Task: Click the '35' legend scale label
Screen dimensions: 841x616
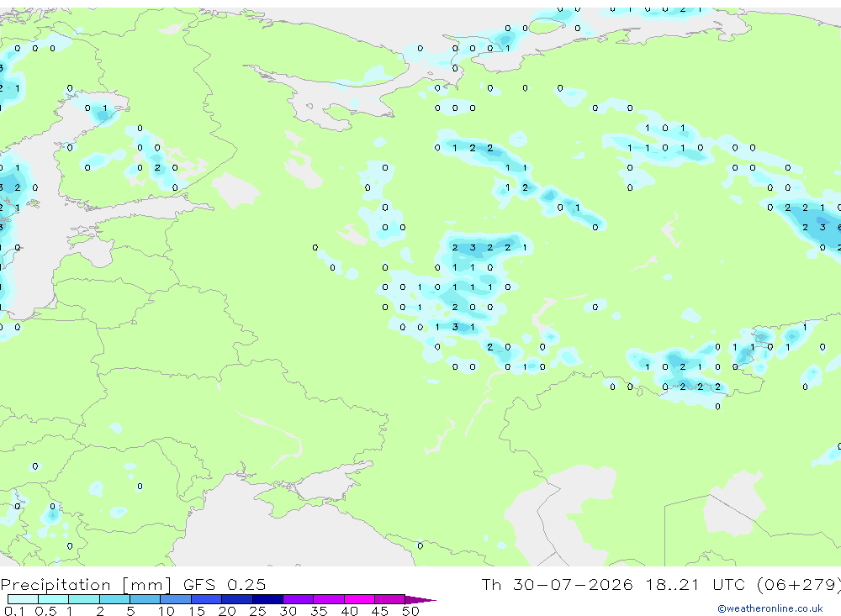Action: click(x=319, y=611)
